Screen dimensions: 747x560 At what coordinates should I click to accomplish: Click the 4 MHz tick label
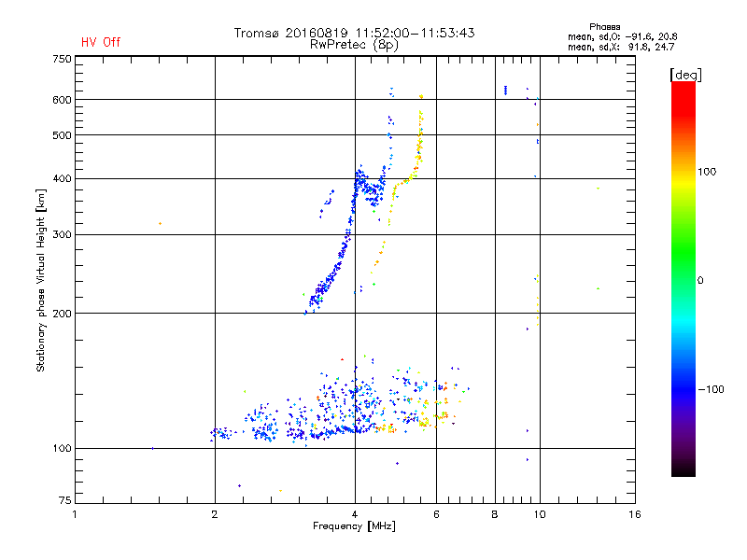tap(354, 514)
